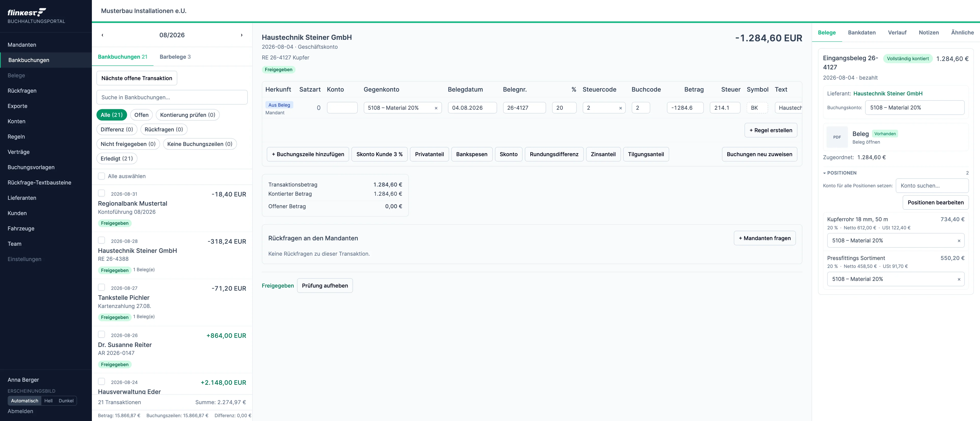Clear Gegenkonto 5108 in booking row

tap(436, 108)
